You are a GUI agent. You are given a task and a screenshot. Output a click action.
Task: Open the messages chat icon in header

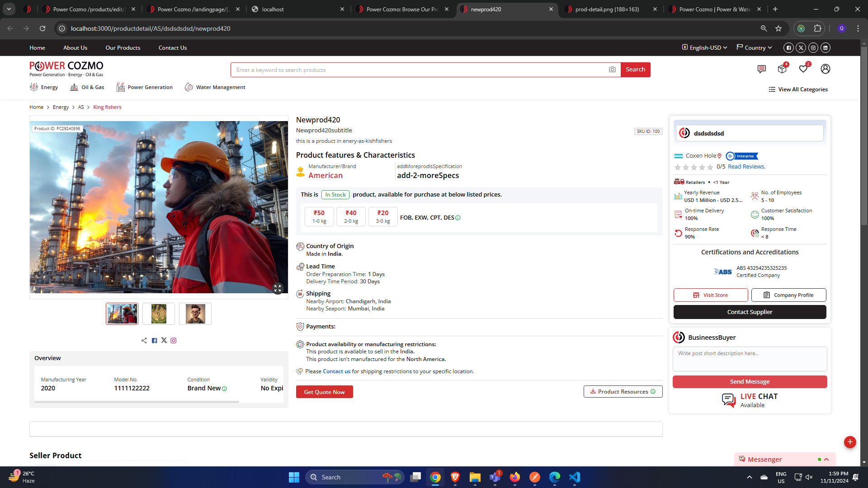pos(761,69)
